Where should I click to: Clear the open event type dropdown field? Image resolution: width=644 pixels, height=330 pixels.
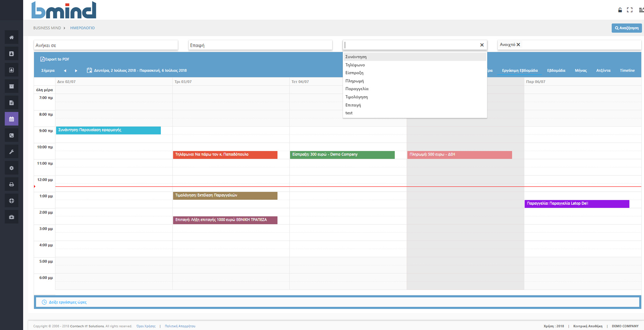click(482, 45)
